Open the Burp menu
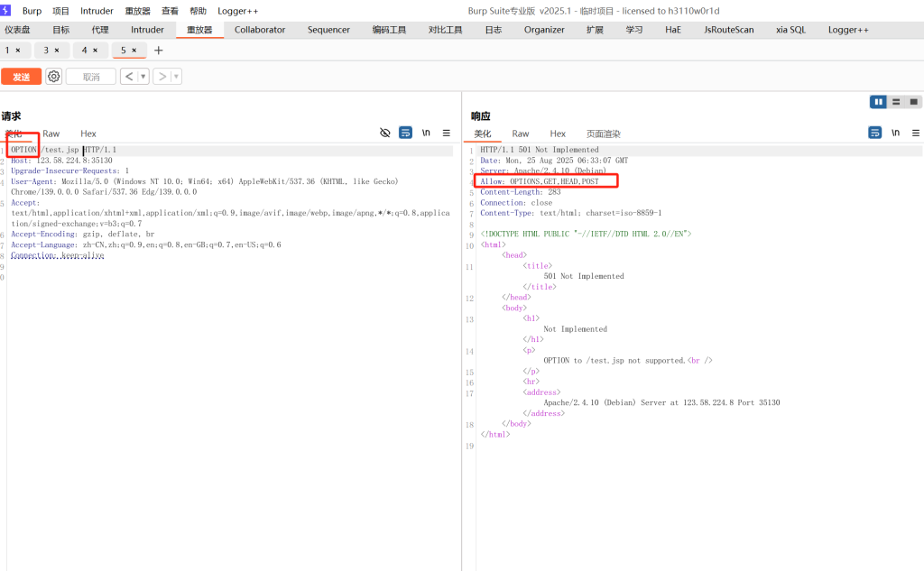This screenshot has height=571, width=924. pos(32,11)
